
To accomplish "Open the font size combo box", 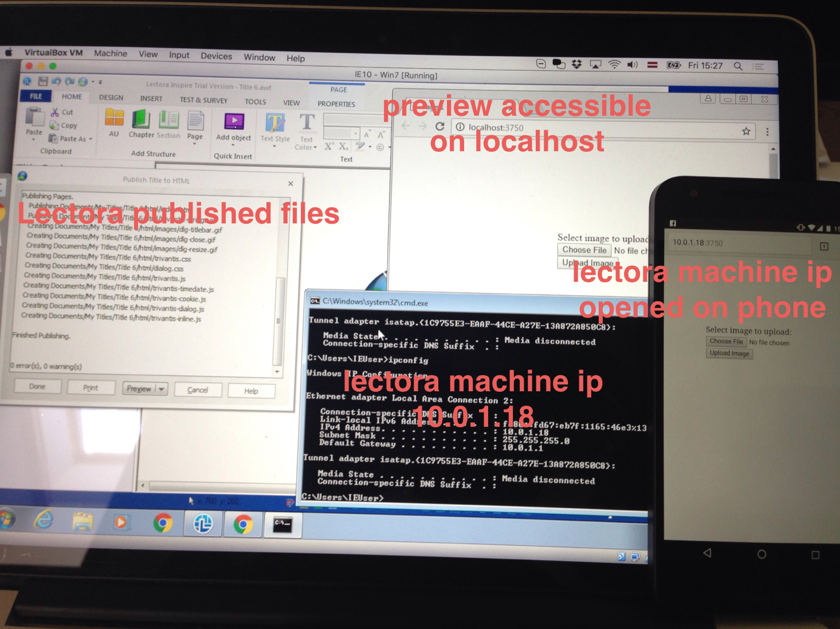I will coord(342,133).
